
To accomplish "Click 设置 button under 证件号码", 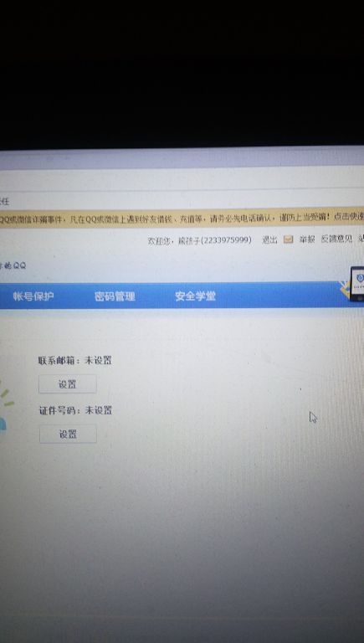I will 68,434.
